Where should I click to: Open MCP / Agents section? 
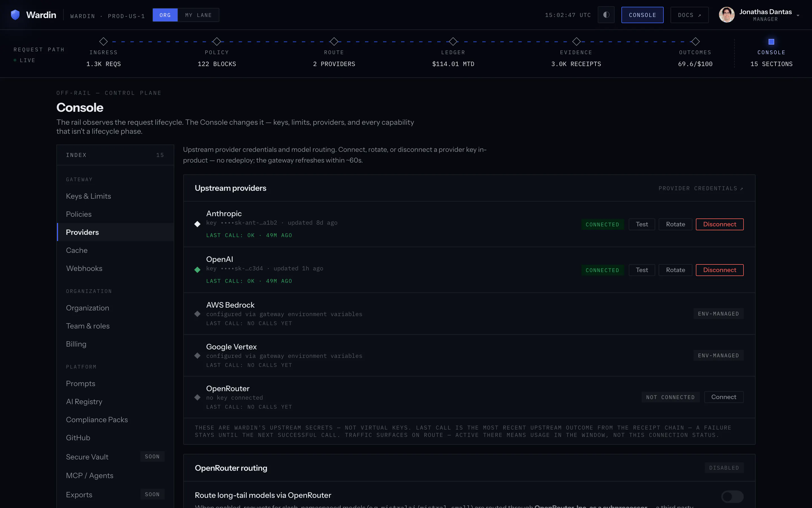click(115, 476)
